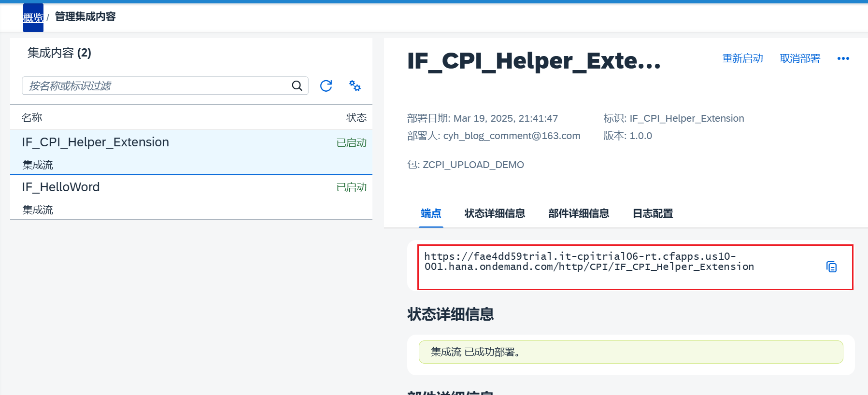The height and width of the screenshot is (395, 868).
Task: Click the 版本 1.0.0 value
Action: click(640, 136)
